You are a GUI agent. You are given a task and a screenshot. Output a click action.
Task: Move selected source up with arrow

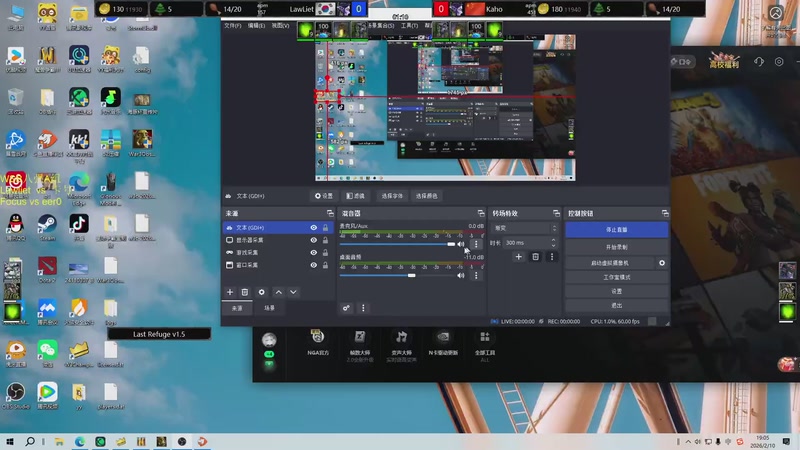coord(279,292)
